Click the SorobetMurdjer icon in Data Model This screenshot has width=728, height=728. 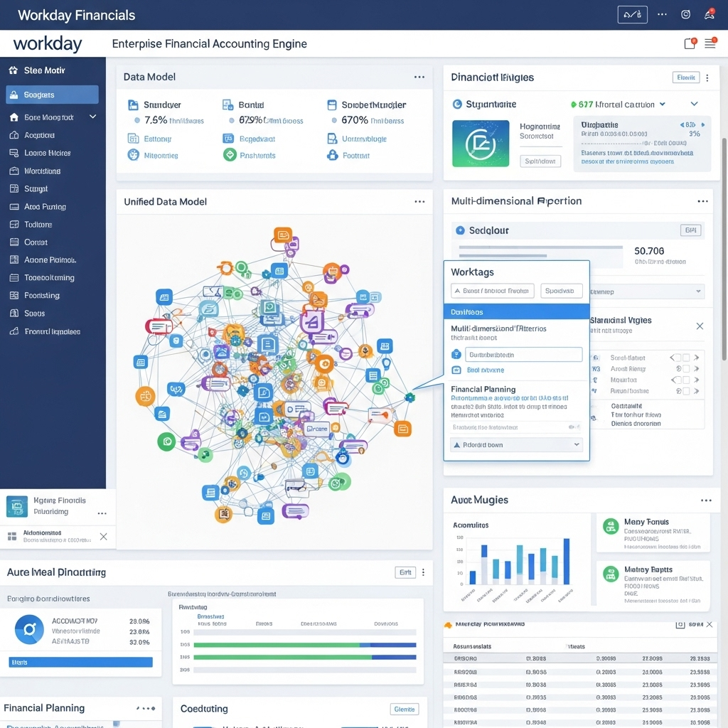[x=332, y=105]
